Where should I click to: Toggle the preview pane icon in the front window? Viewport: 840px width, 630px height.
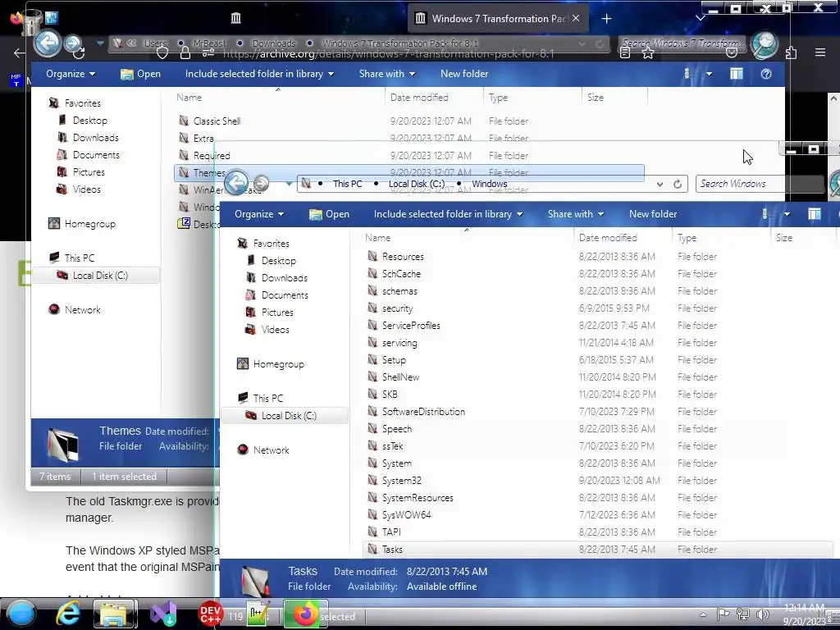[815, 214]
